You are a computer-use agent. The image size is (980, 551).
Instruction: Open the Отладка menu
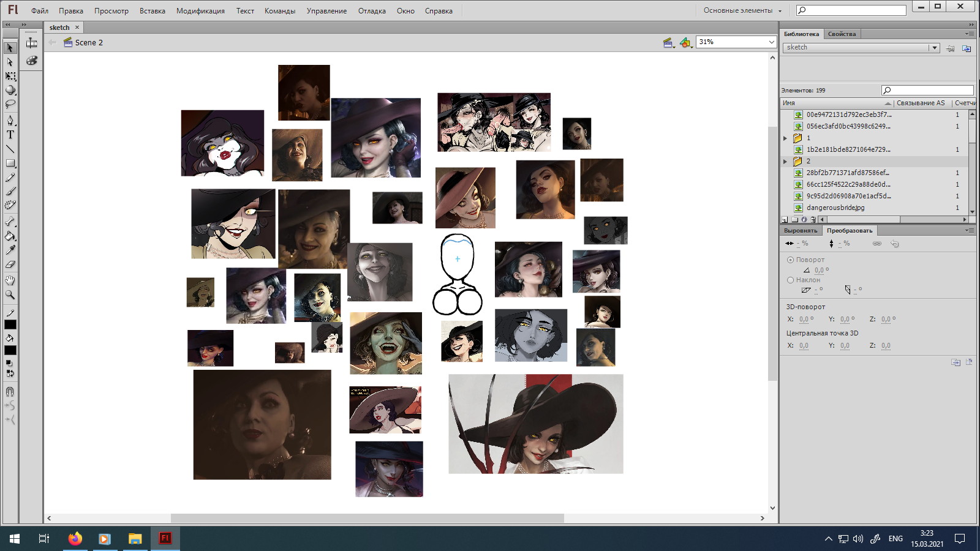(372, 11)
